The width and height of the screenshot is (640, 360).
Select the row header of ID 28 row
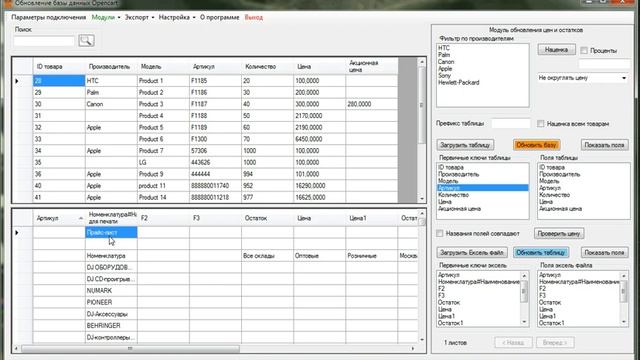pyautogui.click(x=22, y=81)
